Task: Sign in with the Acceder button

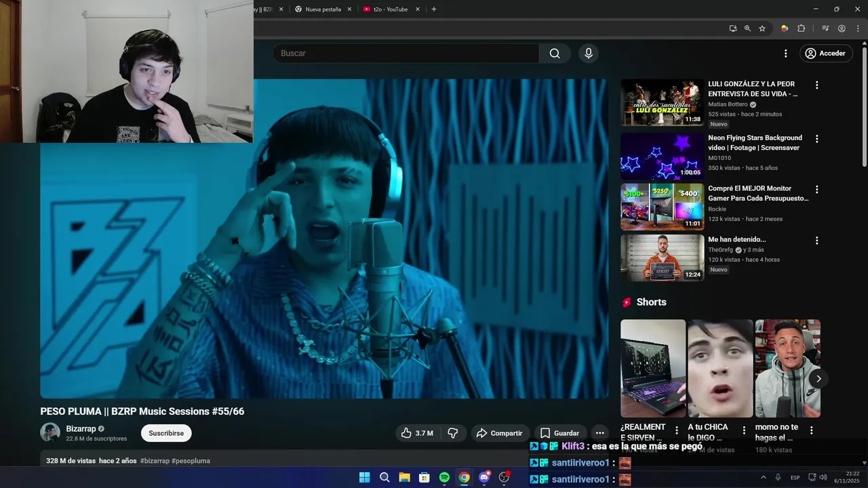Action: point(826,54)
